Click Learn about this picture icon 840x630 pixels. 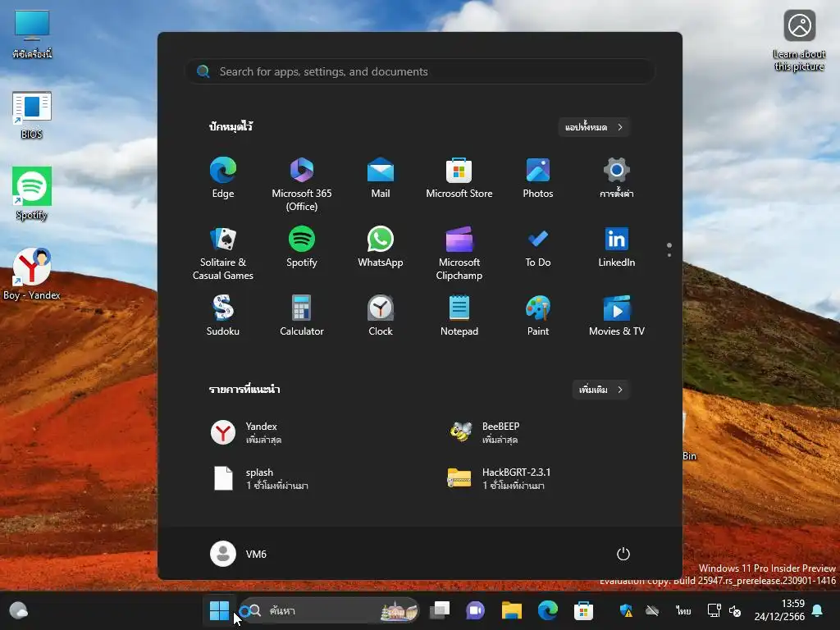click(x=799, y=40)
